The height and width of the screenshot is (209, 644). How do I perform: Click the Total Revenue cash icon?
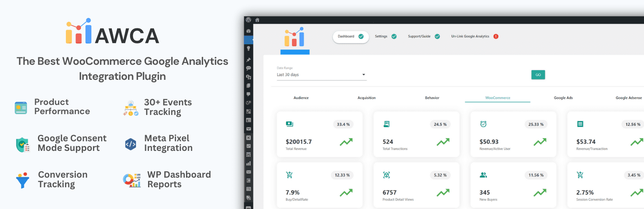pos(289,124)
